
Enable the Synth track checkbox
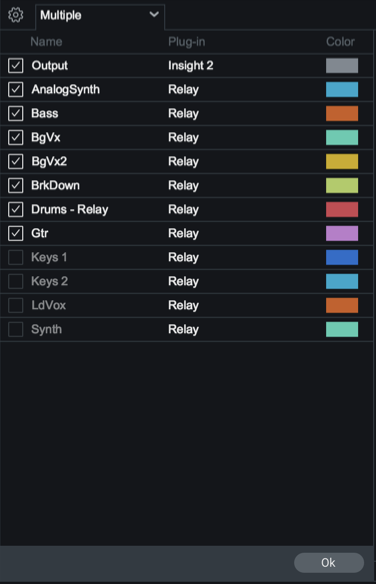point(16,329)
